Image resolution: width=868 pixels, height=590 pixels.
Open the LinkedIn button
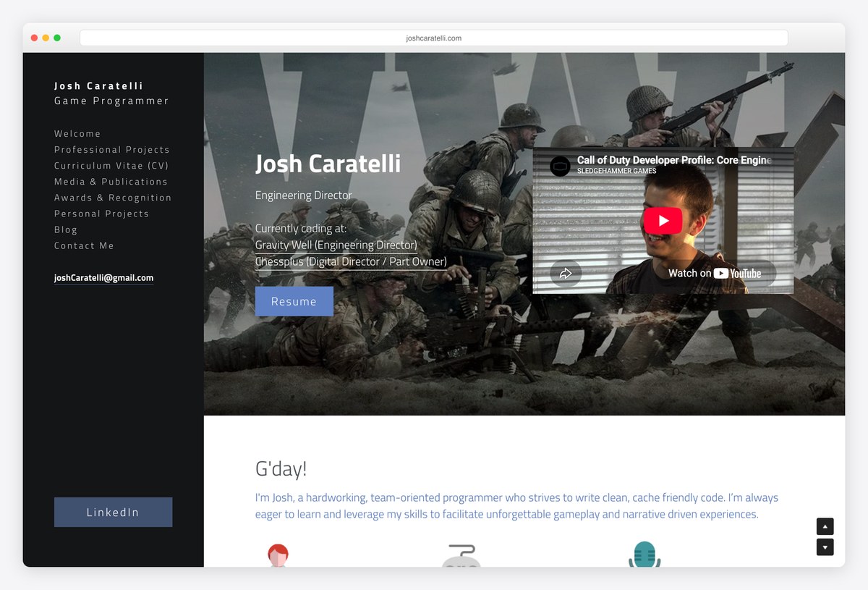(113, 512)
